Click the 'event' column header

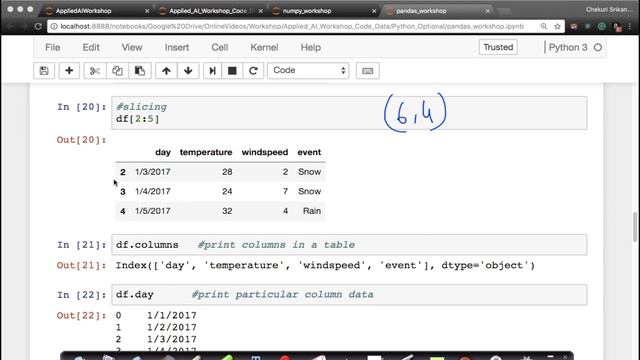pyautogui.click(x=309, y=152)
